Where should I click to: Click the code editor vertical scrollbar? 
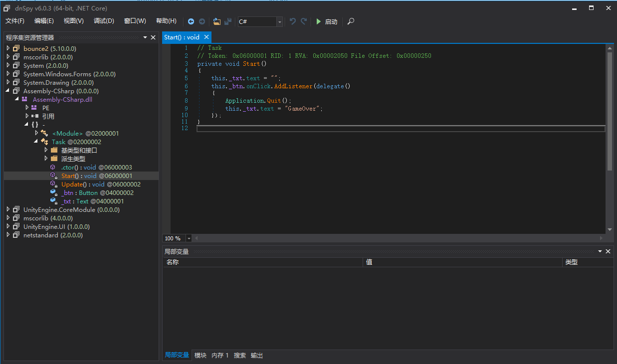pos(610,111)
